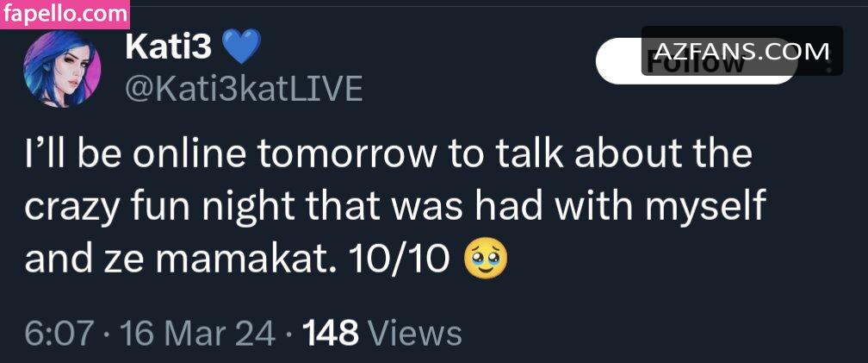Click the blue heart beside Kati3

pos(240,48)
